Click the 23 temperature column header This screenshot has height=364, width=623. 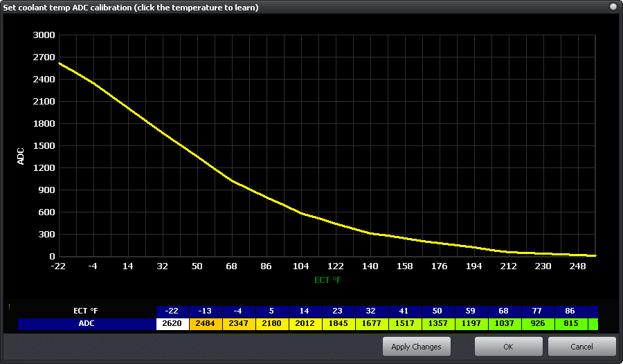[338, 311]
